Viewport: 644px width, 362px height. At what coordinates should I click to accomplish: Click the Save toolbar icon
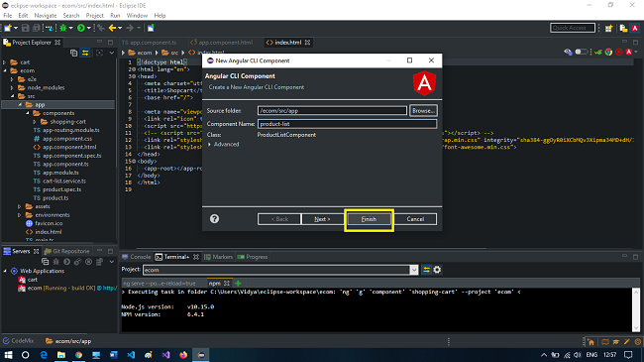point(26,28)
